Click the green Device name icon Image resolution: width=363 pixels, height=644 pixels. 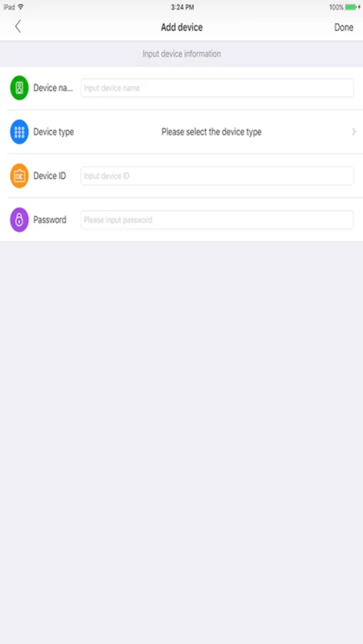pyautogui.click(x=19, y=88)
